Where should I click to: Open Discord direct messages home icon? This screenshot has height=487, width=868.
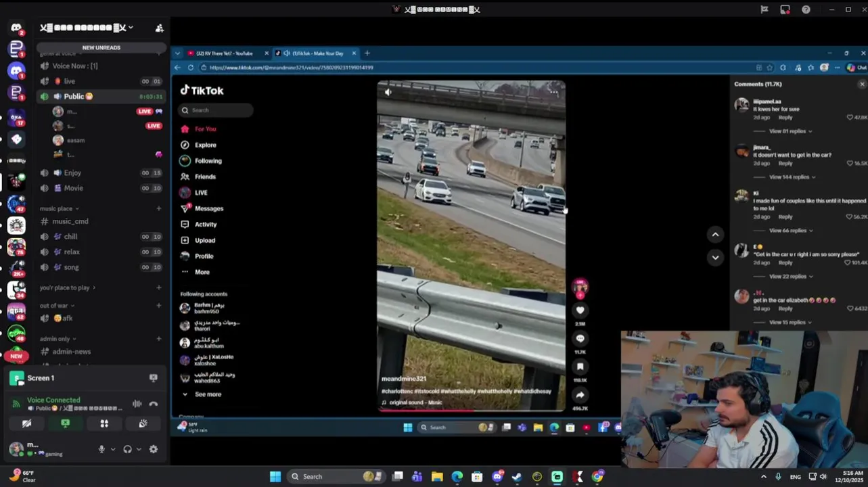point(16,28)
